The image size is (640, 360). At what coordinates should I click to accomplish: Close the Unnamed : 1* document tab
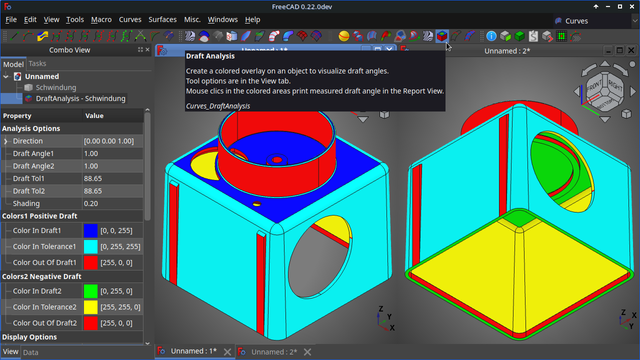[227, 352]
